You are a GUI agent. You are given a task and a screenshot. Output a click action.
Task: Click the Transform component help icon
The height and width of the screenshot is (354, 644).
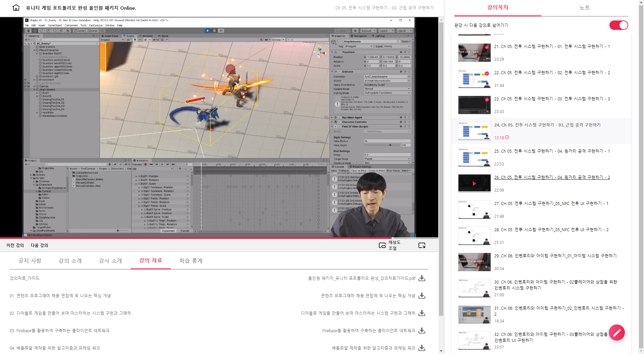tap(401, 52)
